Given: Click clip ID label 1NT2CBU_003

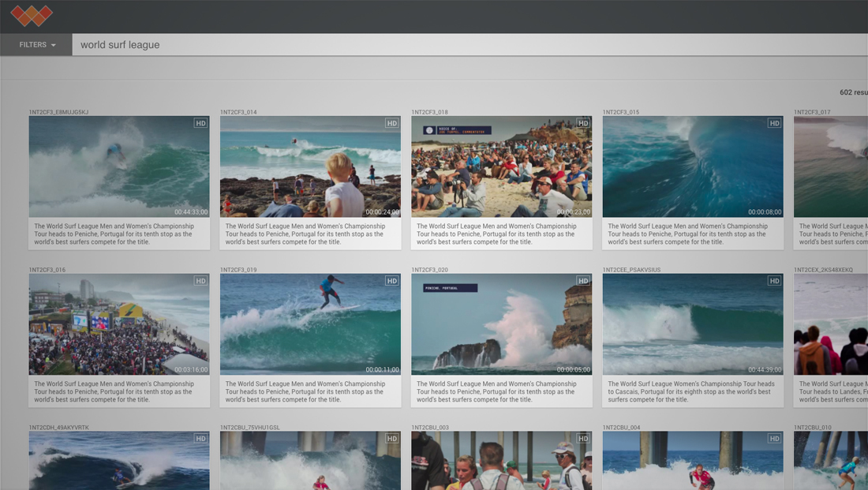Looking at the screenshot, I should 430,428.
